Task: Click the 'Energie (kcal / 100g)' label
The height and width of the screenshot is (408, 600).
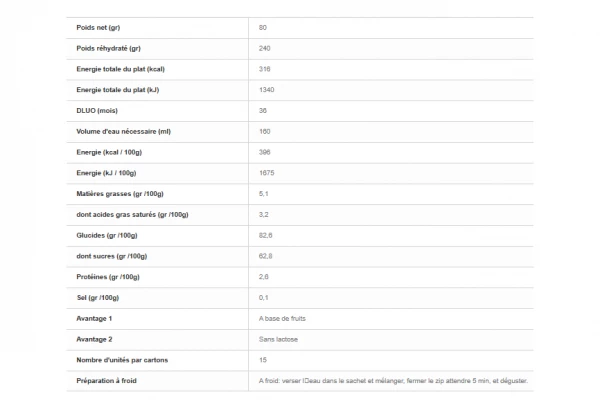Action: click(x=111, y=152)
